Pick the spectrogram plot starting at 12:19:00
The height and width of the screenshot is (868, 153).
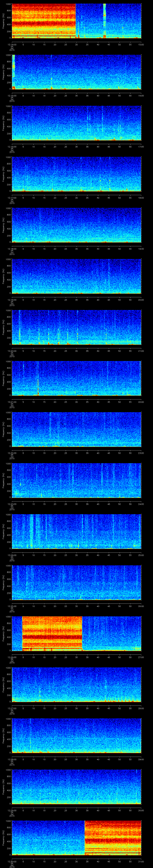coord(76,276)
